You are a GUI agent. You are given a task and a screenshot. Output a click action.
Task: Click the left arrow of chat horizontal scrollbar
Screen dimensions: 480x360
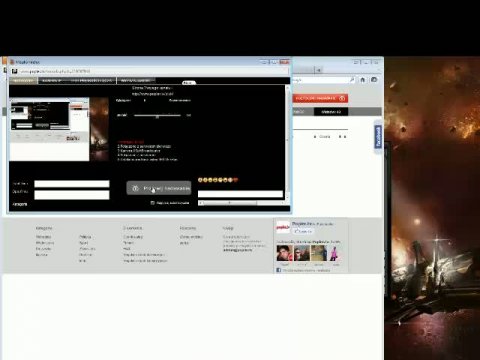click(200, 203)
